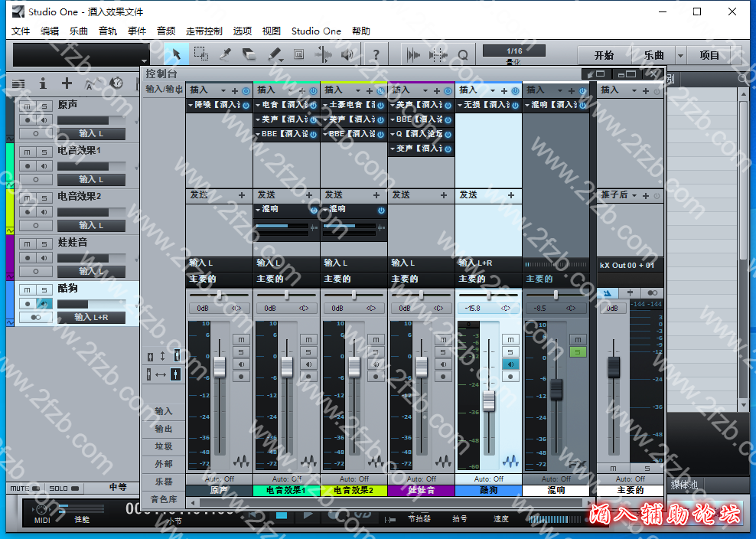Open the 音轨 menu
This screenshot has width=756, height=539.
(x=108, y=31)
